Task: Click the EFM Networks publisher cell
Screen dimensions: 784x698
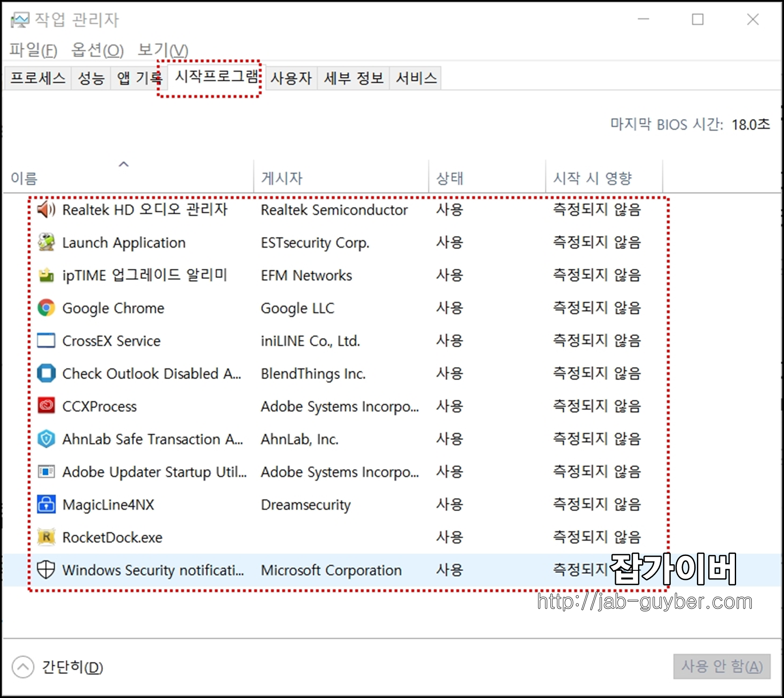Action: pyautogui.click(x=306, y=275)
